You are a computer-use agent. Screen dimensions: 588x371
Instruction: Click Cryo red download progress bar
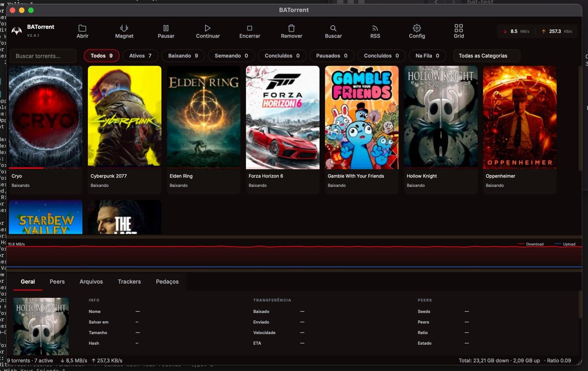click(26, 168)
